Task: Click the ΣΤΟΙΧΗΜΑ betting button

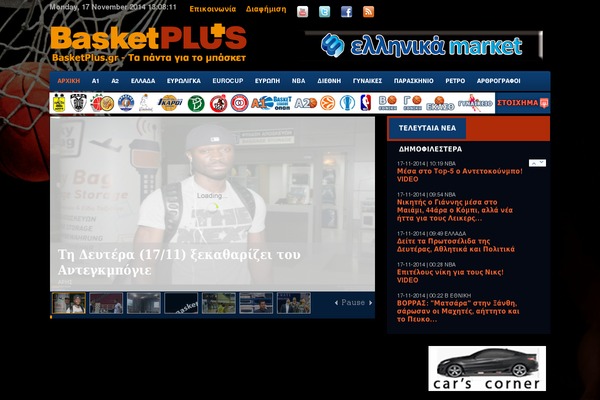Action: tap(523, 103)
